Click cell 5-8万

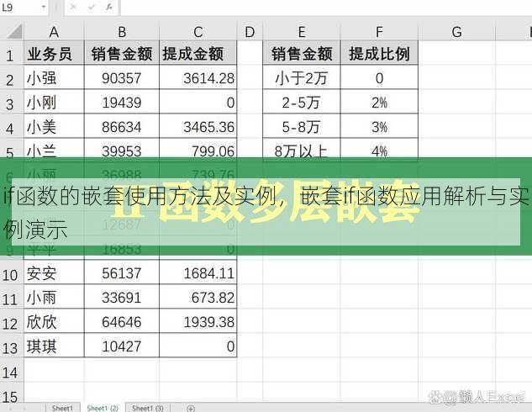click(302, 127)
